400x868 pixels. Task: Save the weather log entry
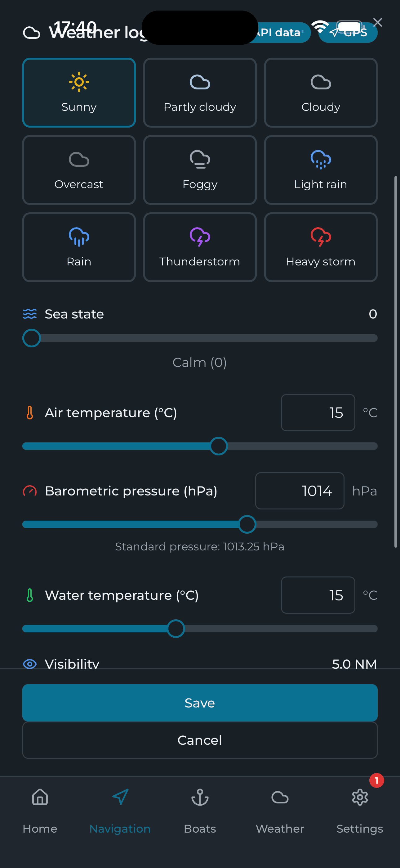[x=200, y=703]
